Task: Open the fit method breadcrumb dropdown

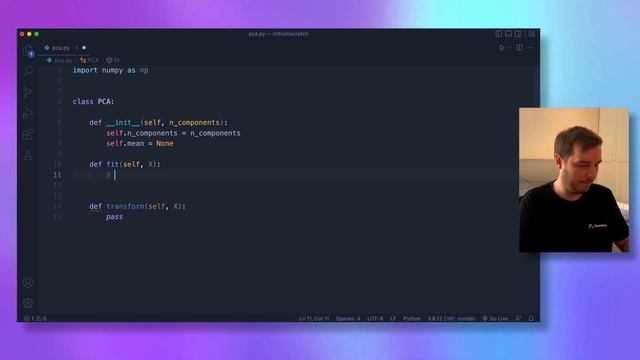Action: (113, 60)
